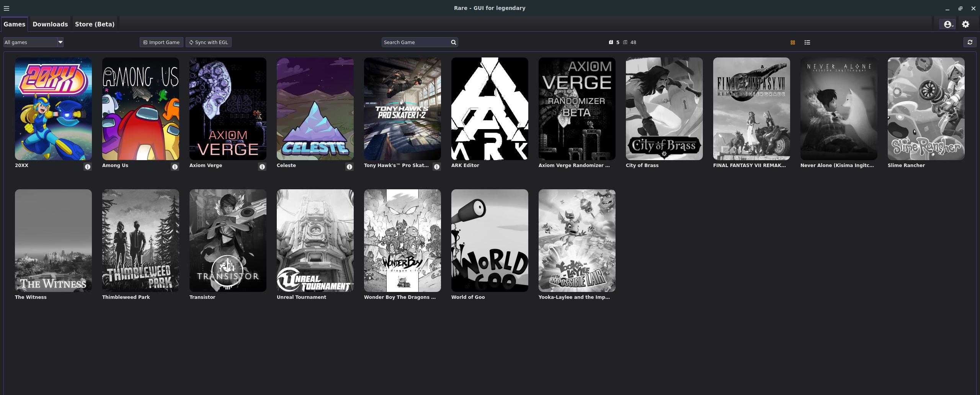The width and height of the screenshot is (980, 395).
Task: Switch to list view layout
Action: pyautogui.click(x=807, y=42)
